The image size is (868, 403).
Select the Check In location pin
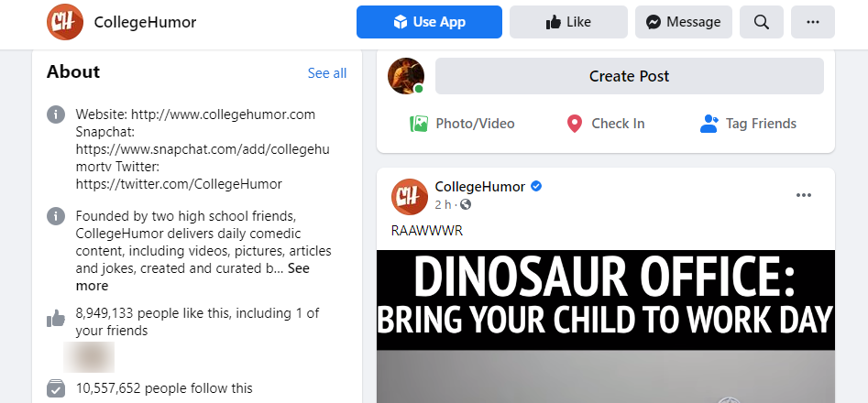(575, 124)
